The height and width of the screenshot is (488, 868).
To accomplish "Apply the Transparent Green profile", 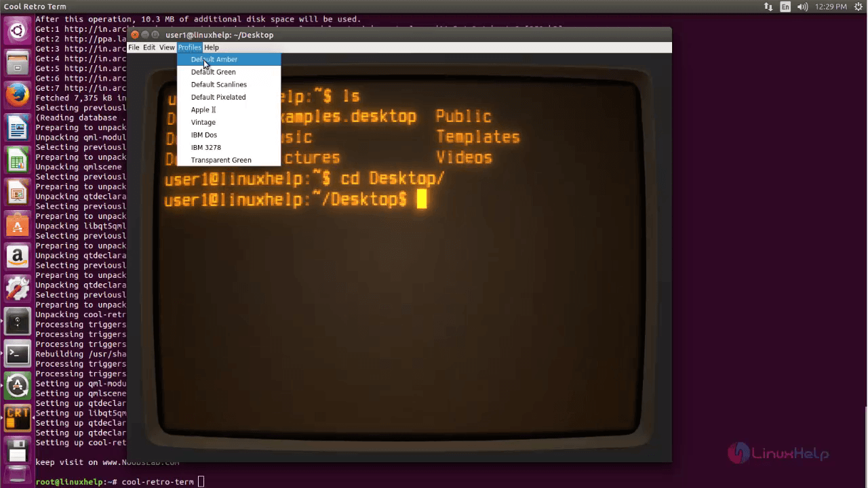I will click(229, 160).
